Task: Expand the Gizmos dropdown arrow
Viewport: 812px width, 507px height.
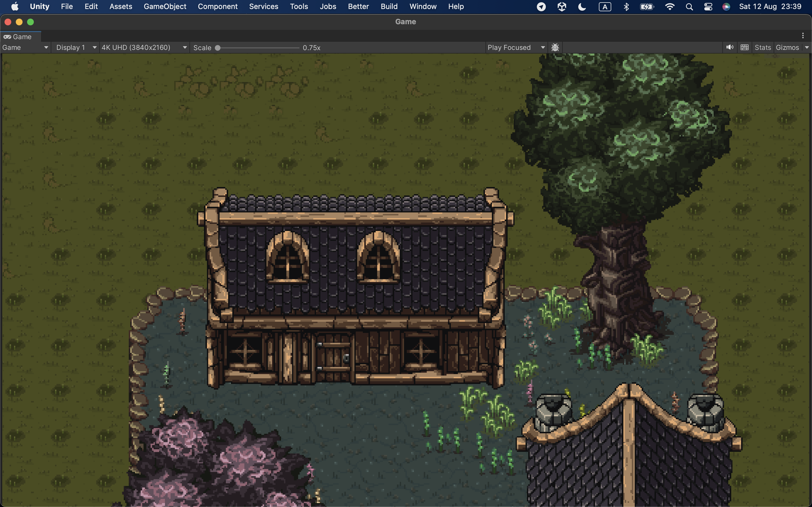Action: coord(806,47)
